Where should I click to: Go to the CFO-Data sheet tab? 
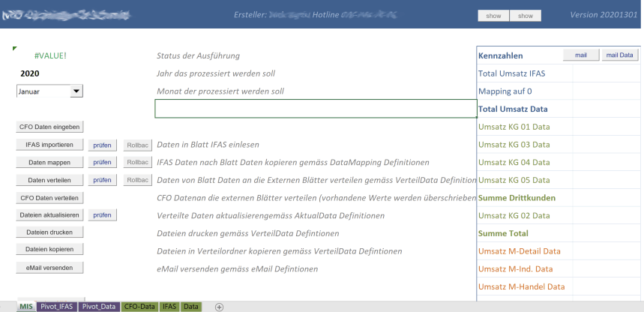[x=139, y=307]
